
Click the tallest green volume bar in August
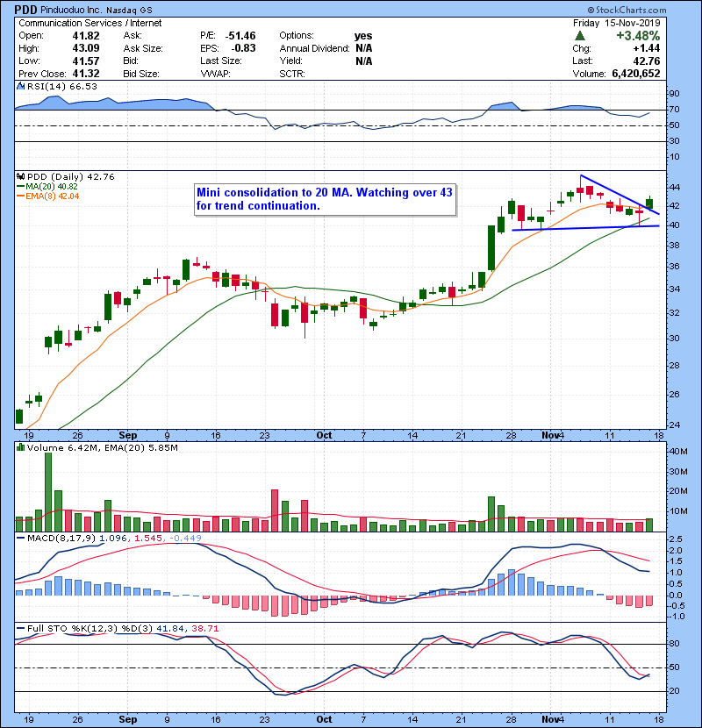(48, 492)
